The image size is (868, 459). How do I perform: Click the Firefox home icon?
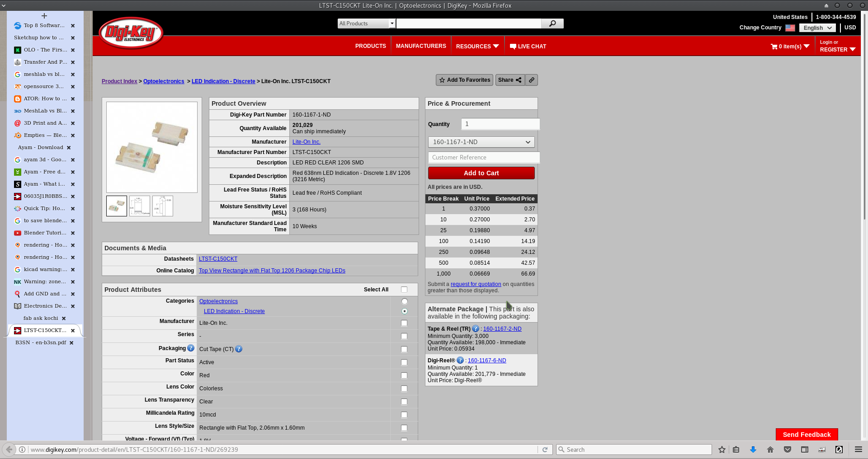point(770,450)
